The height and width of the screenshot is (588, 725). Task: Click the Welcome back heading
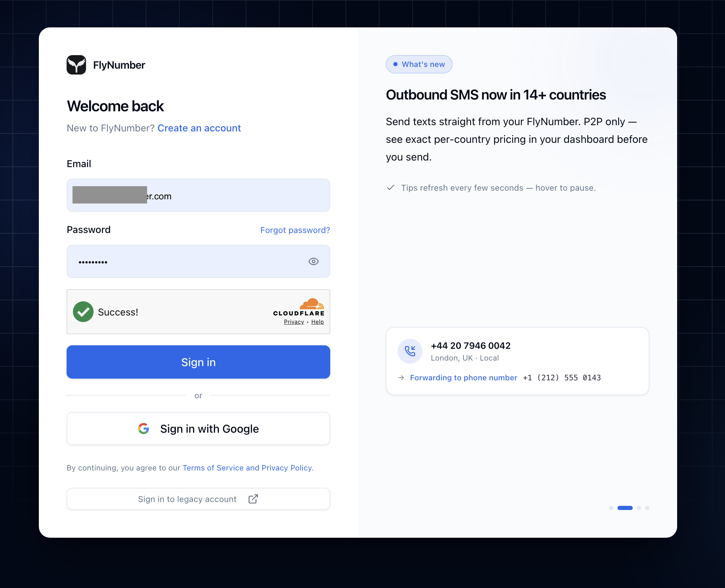click(115, 106)
